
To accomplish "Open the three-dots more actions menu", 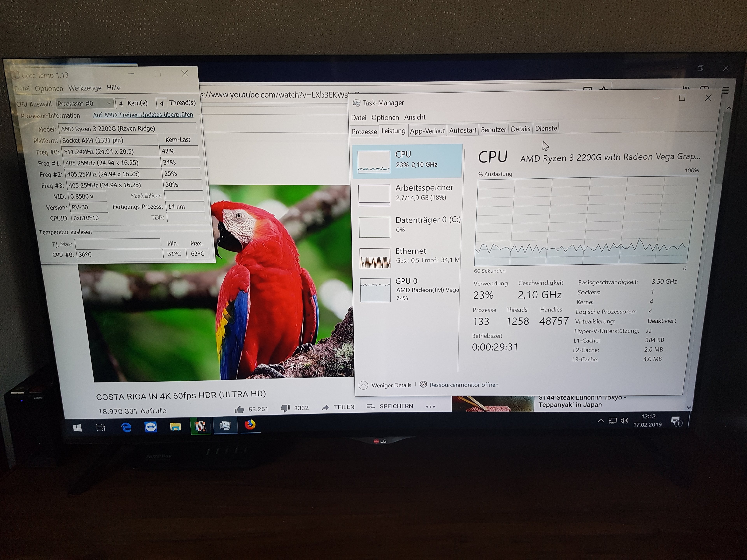I will click(x=430, y=407).
